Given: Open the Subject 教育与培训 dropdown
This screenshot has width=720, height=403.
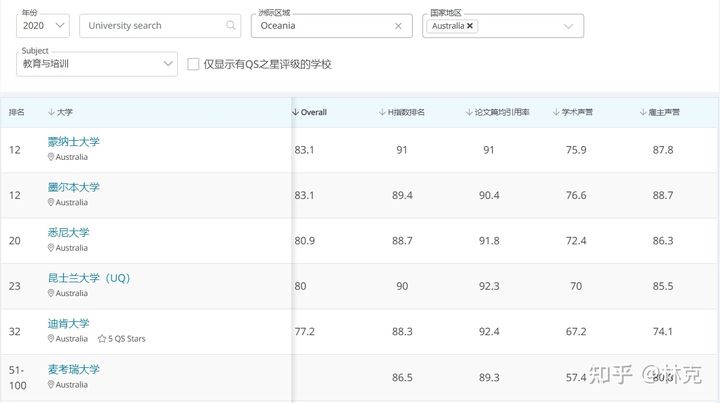Looking at the screenshot, I should (x=97, y=64).
